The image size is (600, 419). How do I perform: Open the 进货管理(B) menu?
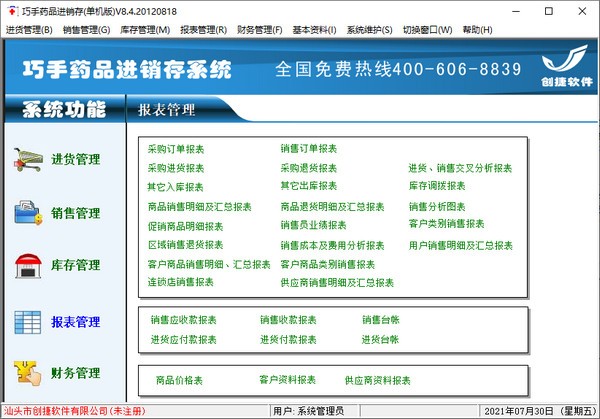point(30,30)
